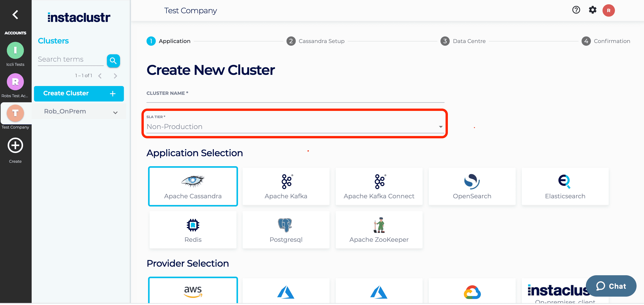This screenshot has width=644, height=305.
Task: Choose Apache Kafka Connect application
Action: tap(379, 186)
